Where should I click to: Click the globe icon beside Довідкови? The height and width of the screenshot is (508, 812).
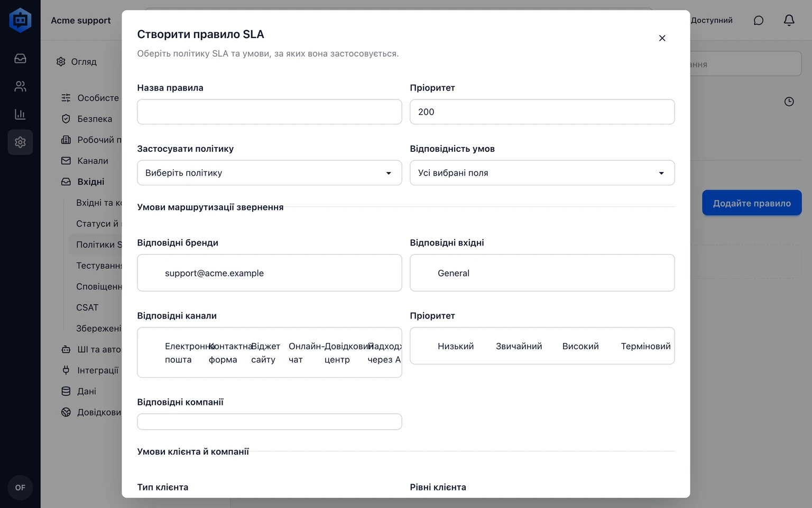tap(66, 412)
